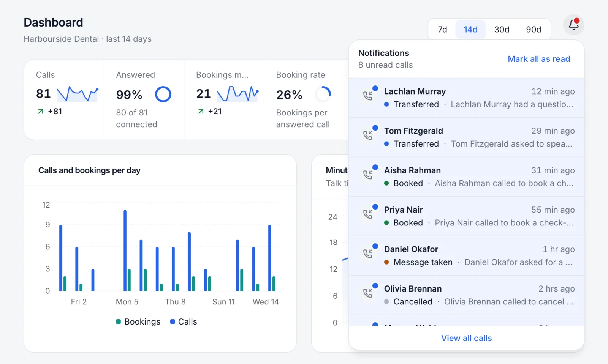Click incoming call icon beside Priya Nair
Viewport: 608px width, 364px height.
click(367, 214)
